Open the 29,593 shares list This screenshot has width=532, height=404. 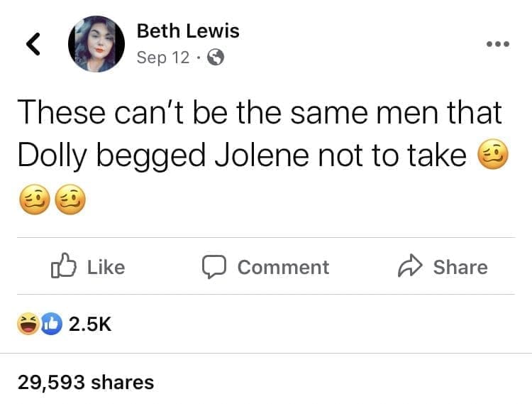tap(85, 382)
